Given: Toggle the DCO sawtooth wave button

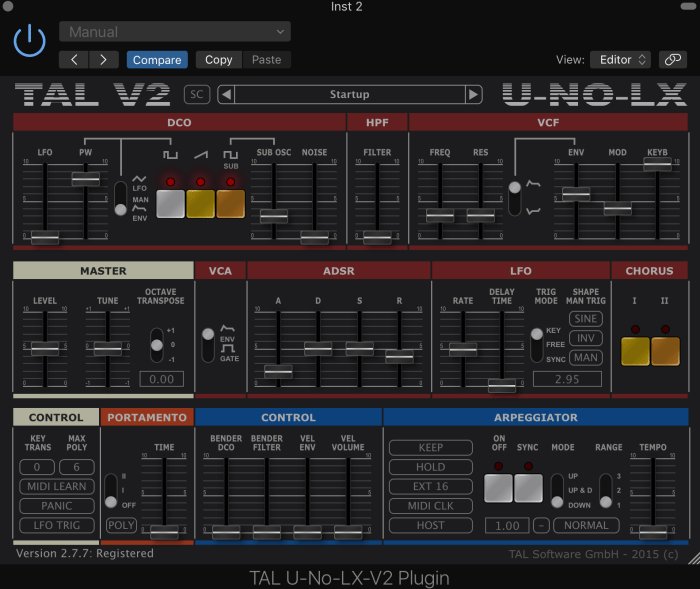Looking at the screenshot, I should 200,203.
